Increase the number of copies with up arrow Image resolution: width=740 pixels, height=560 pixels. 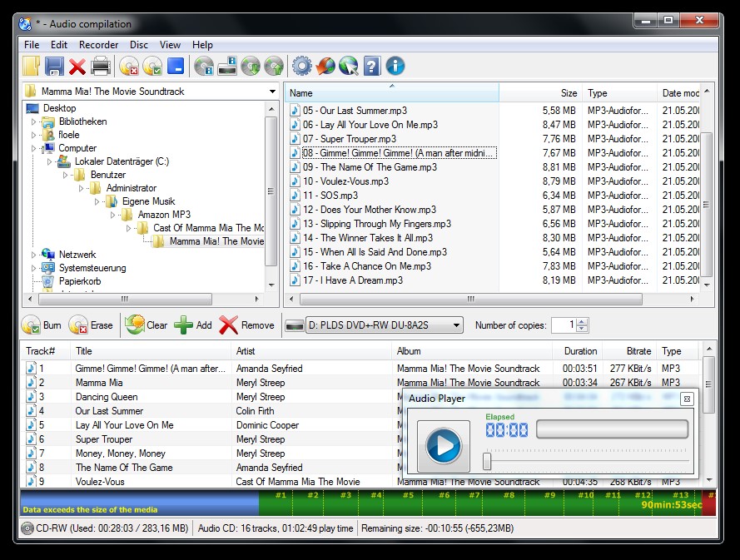[x=582, y=322]
